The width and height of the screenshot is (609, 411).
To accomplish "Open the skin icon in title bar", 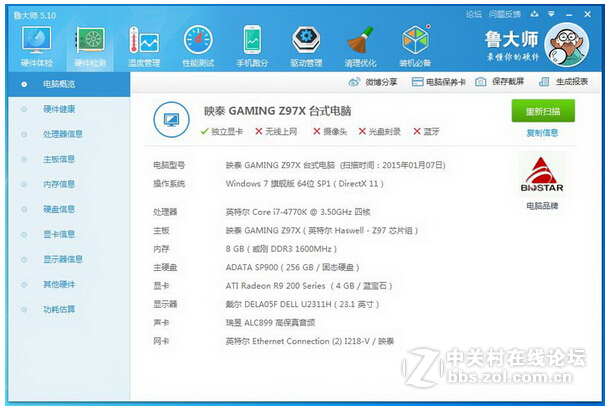I will coord(534,14).
